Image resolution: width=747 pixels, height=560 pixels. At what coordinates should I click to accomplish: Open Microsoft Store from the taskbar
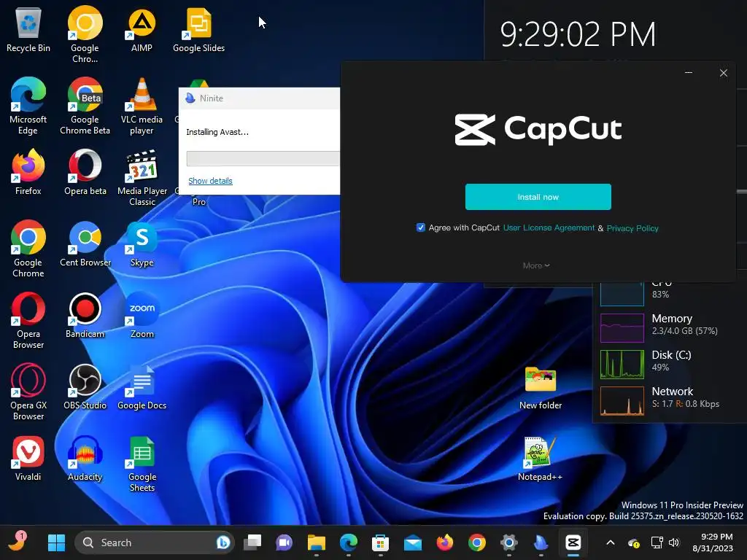(380, 542)
